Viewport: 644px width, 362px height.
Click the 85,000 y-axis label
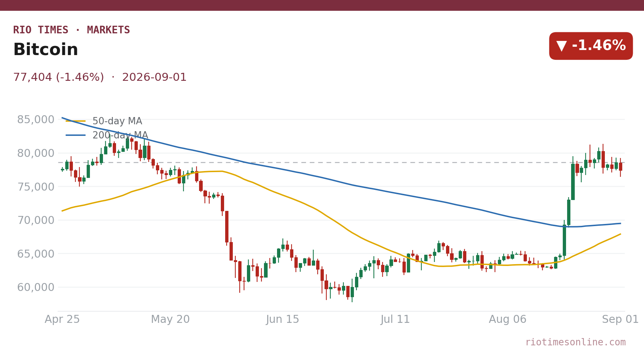(36, 120)
